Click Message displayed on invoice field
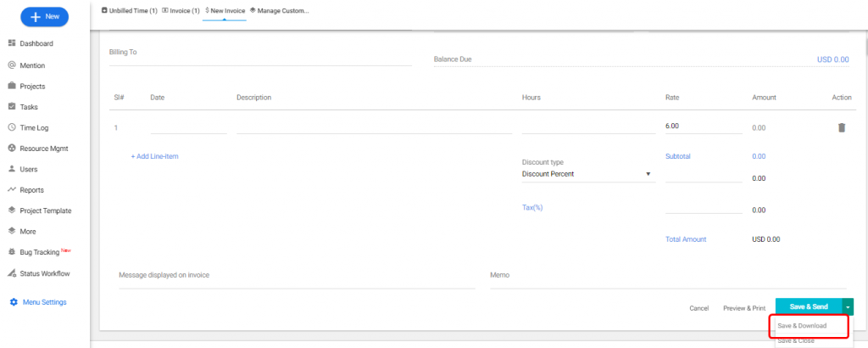Screen dimensions: 868x348 (297, 278)
